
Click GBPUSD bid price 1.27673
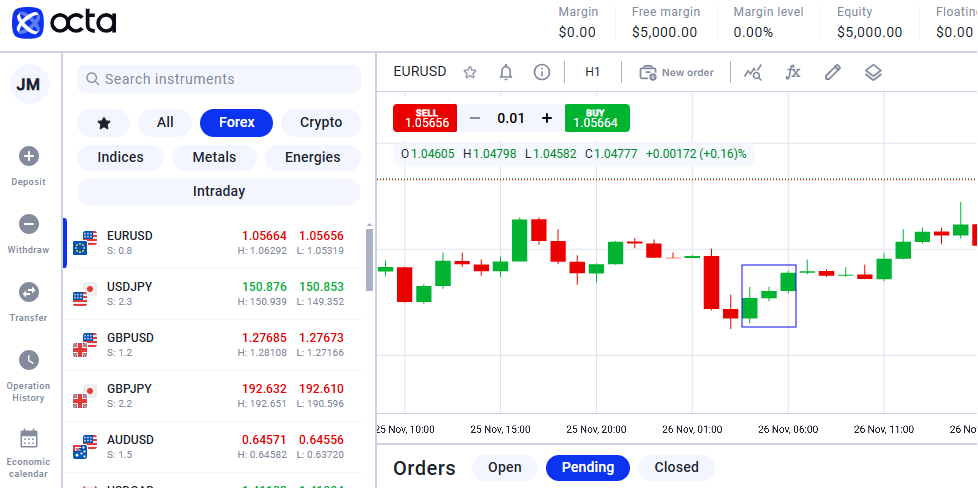pos(321,338)
